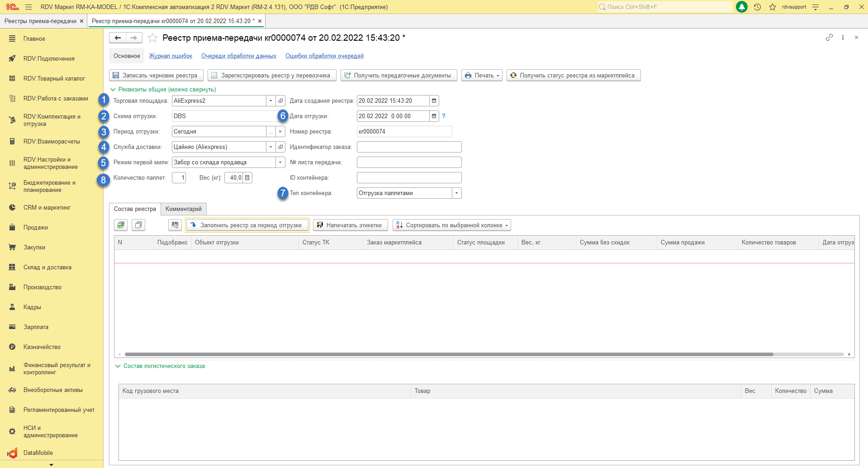Screen dimensions: 868x468
Task: Click the Идентификатор заказа input field
Action: (x=409, y=147)
